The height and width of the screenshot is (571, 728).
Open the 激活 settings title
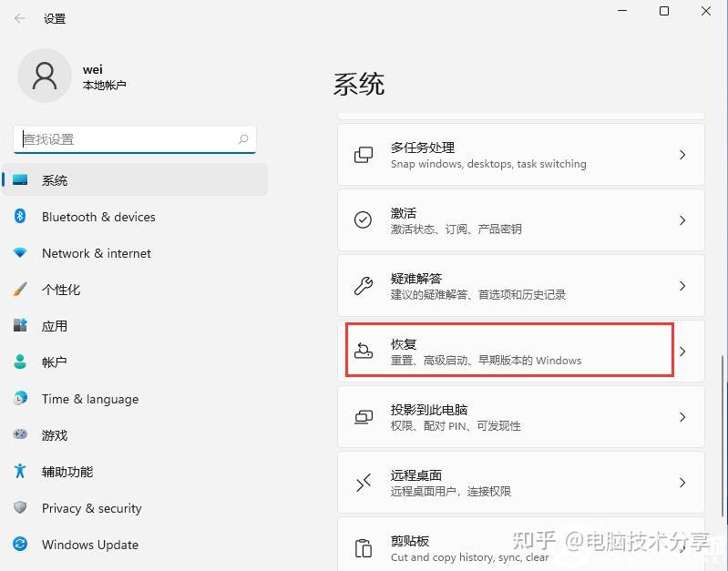(404, 213)
